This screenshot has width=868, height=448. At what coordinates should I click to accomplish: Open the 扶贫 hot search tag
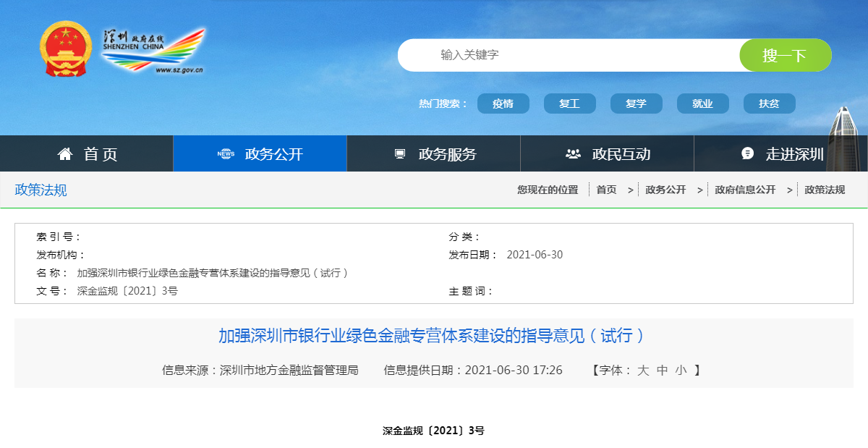click(769, 103)
